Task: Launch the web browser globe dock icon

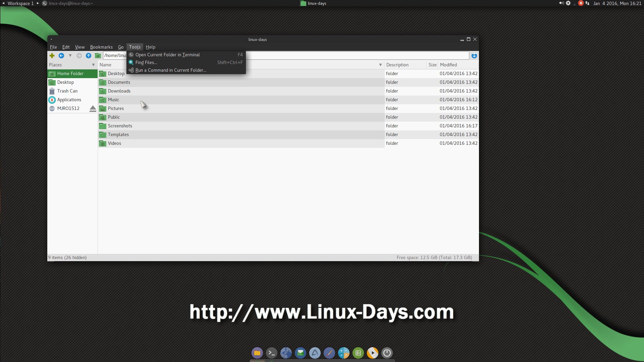Action: (286, 353)
